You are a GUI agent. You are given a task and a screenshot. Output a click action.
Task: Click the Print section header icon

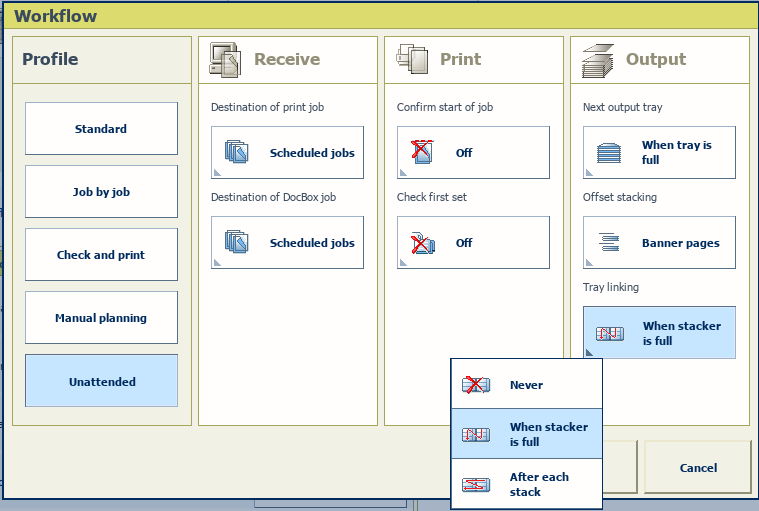pyautogui.click(x=412, y=60)
